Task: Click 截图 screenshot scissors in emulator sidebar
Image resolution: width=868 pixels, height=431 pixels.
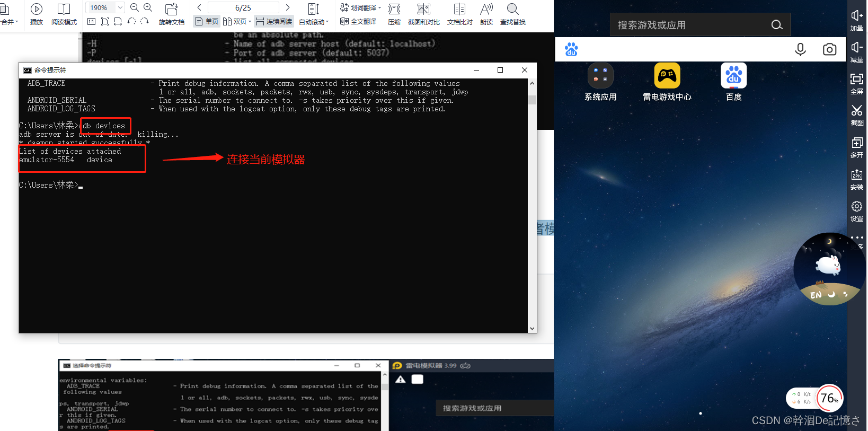Action: click(x=857, y=115)
